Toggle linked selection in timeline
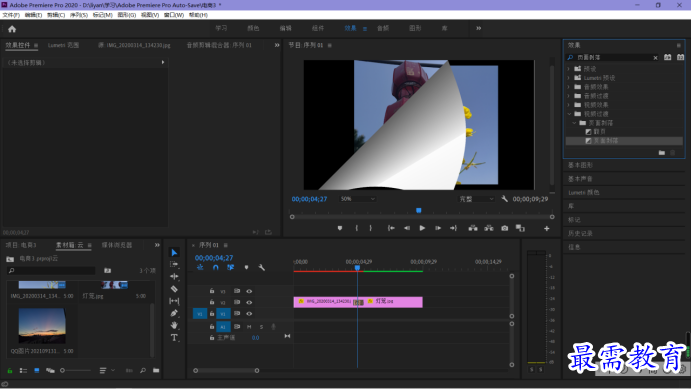 [230, 268]
